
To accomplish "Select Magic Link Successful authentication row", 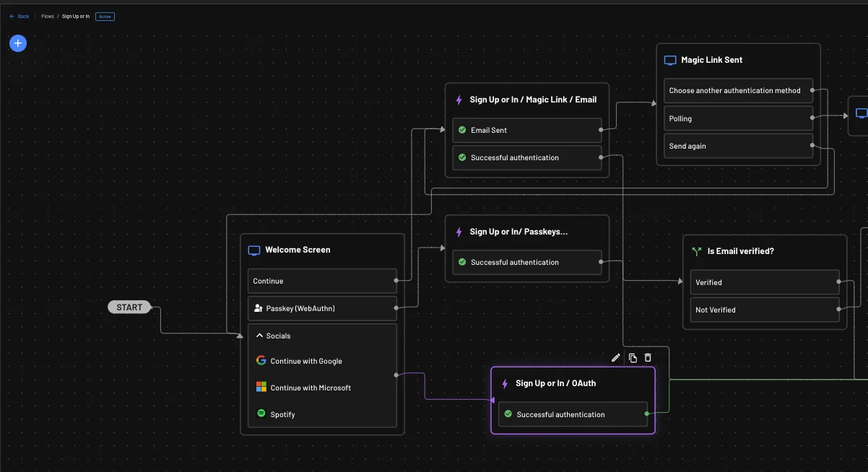I will click(x=527, y=157).
